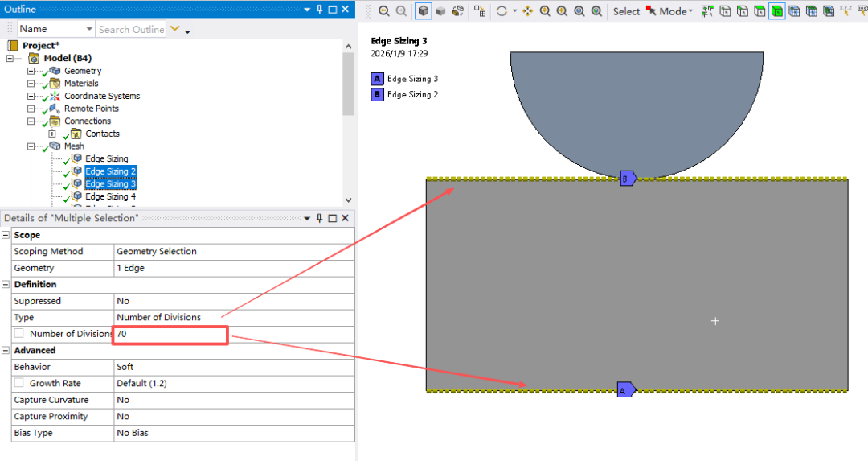Select Edge Sizing 4 in the outline

point(110,196)
